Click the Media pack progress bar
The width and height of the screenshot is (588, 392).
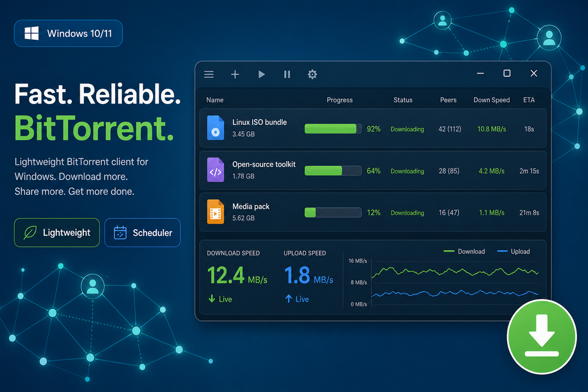(x=333, y=213)
